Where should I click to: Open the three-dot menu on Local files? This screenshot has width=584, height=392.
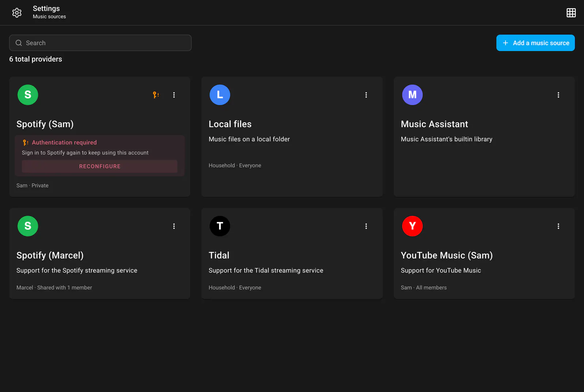(366, 95)
